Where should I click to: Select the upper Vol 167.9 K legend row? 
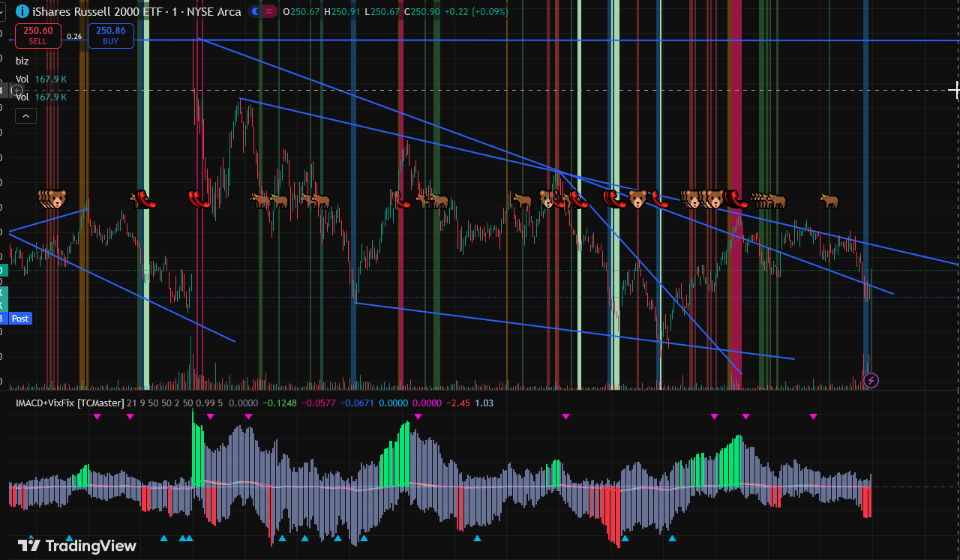click(x=41, y=79)
